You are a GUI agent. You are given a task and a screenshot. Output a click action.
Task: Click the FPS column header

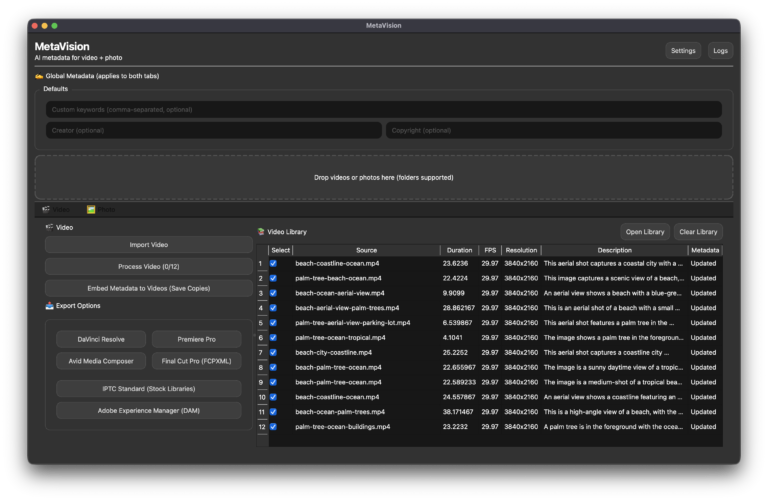click(x=490, y=250)
